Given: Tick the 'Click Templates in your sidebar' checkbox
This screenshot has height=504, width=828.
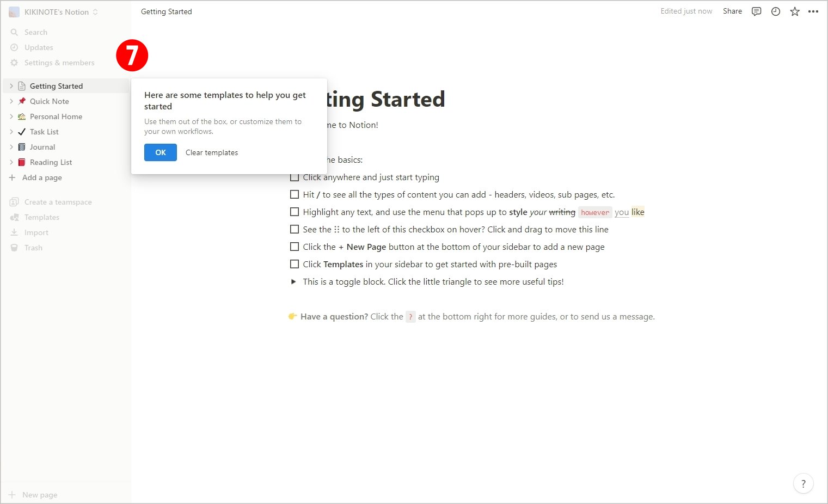Looking at the screenshot, I should (x=295, y=264).
